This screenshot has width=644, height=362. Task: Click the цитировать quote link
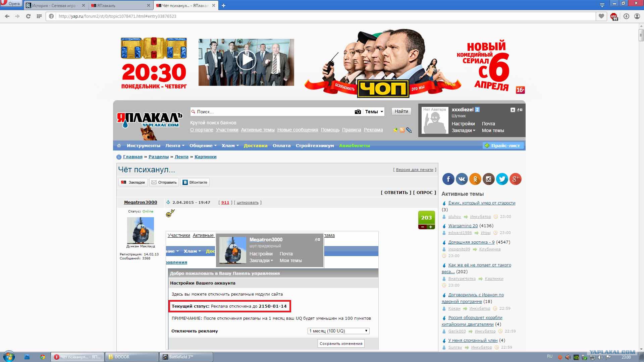pyautogui.click(x=248, y=203)
